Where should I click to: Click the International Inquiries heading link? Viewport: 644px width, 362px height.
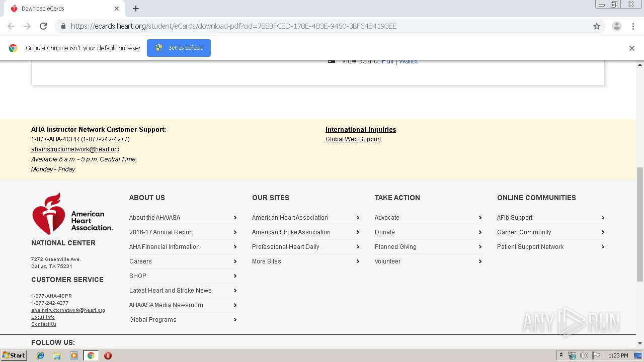click(361, 129)
